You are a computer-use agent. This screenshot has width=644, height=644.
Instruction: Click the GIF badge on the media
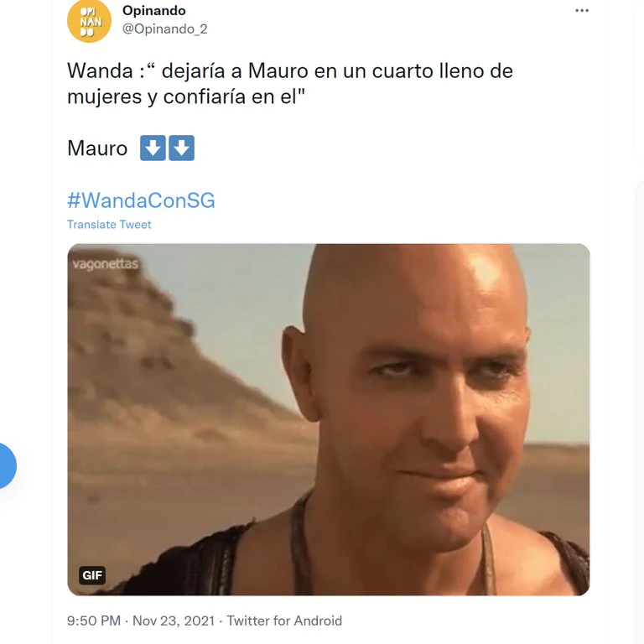pyautogui.click(x=92, y=575)
